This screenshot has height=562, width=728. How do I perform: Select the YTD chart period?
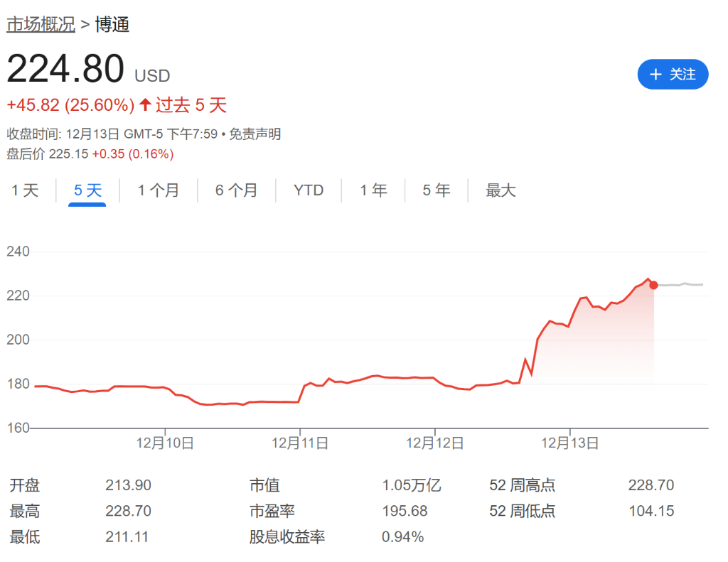click(x=309, y=190)
